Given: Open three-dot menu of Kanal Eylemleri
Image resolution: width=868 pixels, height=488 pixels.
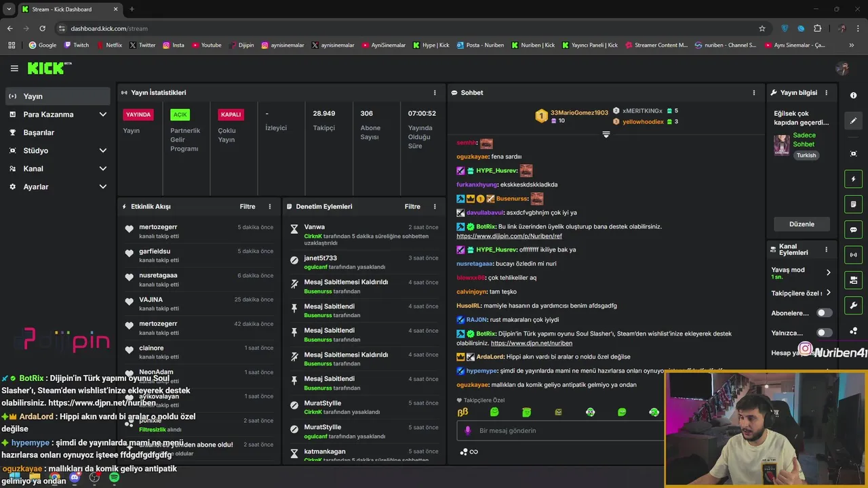Looking at the screenshot, I should click(826, 249).
